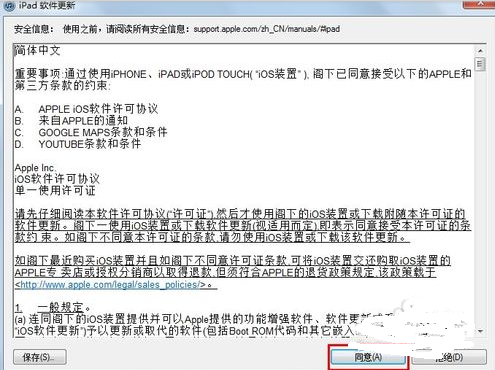Image resolution: width=495 pixels, height=370 pixels.
Task: Click the line 'APPLE iOS软件许可协议'
Action: [98, 109]
